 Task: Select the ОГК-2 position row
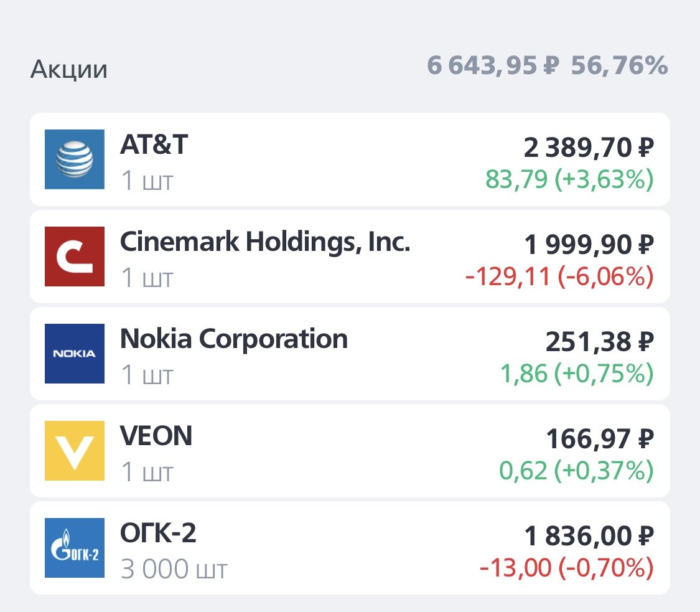348,547
